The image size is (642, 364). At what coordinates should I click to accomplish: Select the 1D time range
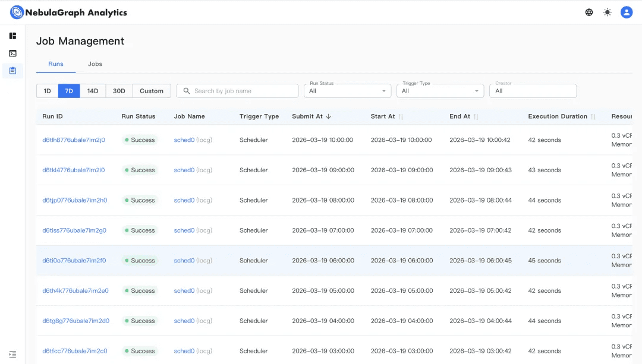click(x=47, y=91)
